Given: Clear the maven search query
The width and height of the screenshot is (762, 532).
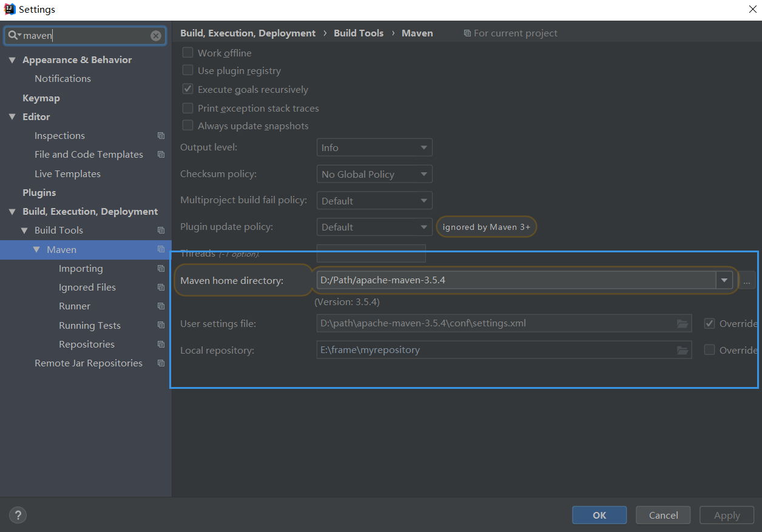Looking at the screenshot, I should click(156, 35).
